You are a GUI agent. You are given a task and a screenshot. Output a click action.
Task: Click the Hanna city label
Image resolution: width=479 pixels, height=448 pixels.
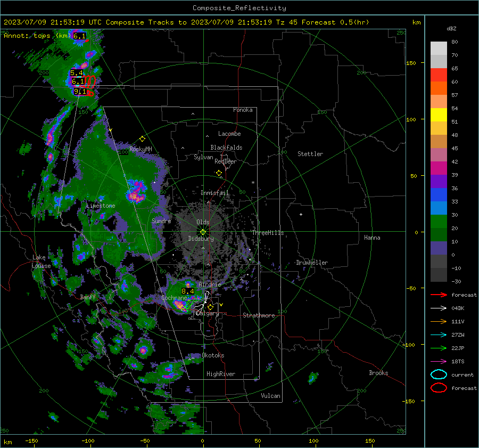point(372,238)
